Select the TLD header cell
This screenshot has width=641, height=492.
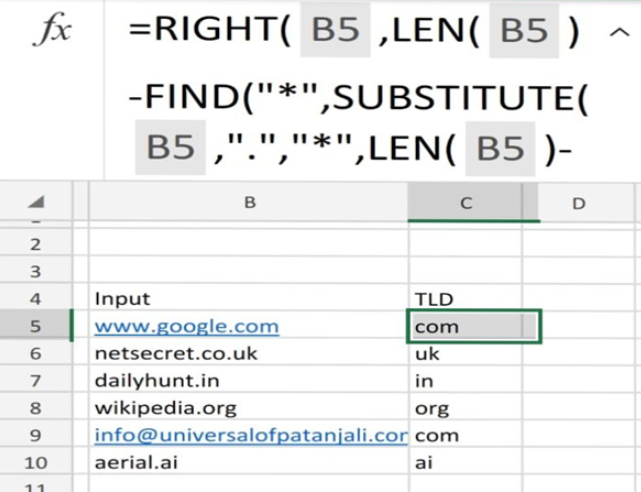coord(465,299)
